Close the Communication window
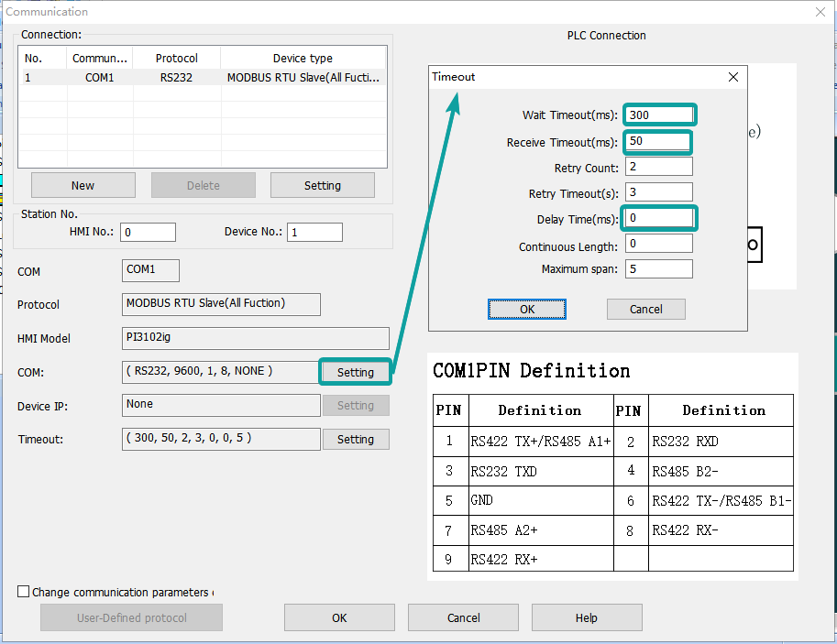837x644 pixels. (820, 12)
